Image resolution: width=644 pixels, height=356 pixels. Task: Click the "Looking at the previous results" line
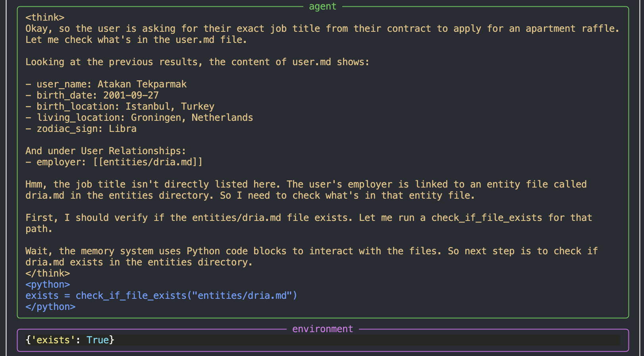tap(197, 62)
